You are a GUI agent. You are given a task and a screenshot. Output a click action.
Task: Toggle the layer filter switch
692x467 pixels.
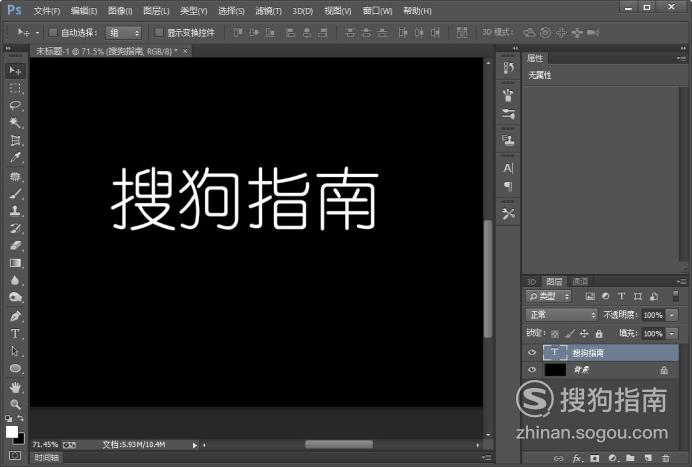tap(675, 296)
